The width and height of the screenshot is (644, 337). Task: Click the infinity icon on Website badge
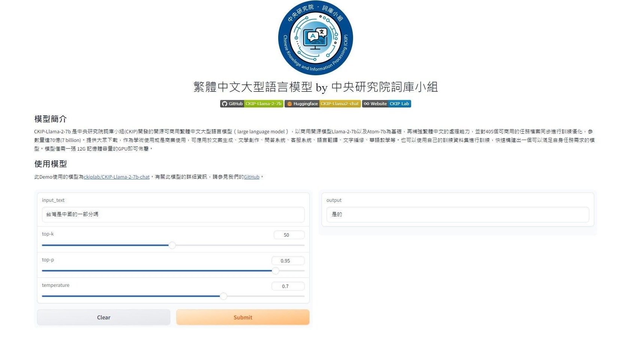[x=367, y=104]
